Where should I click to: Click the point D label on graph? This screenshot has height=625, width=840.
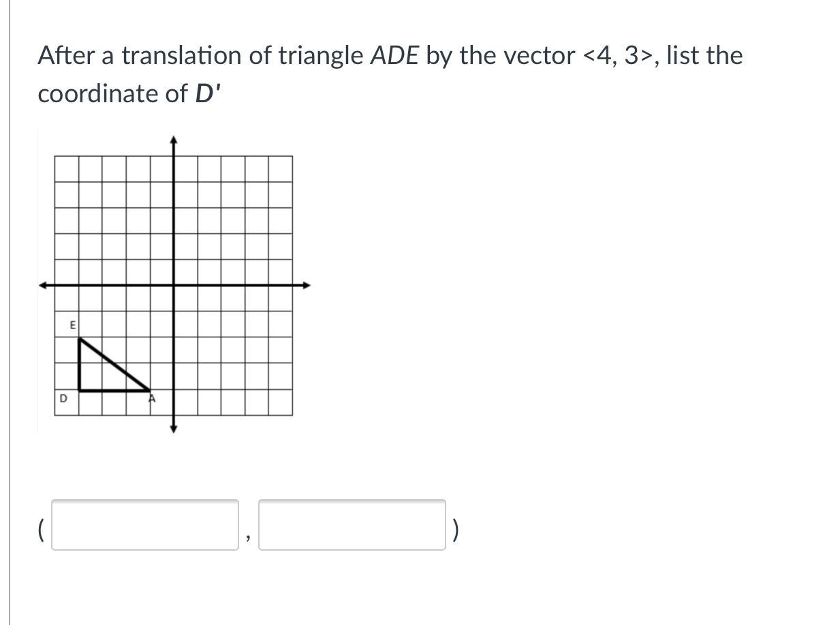(x=63, y=398)
